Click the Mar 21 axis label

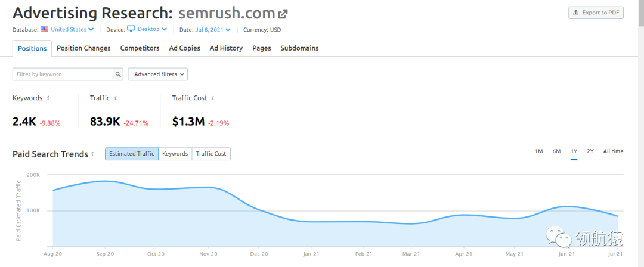coord(412,254)
